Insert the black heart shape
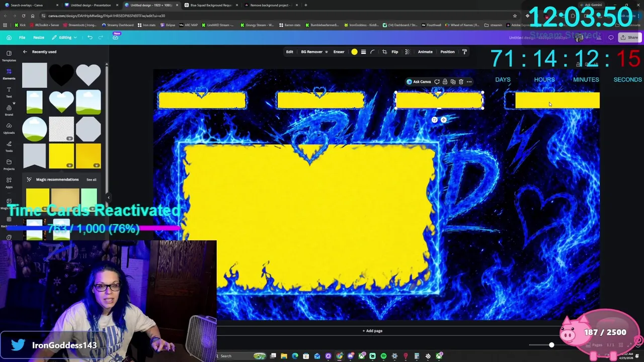This screenshot has width=644, height=362. click(61, 75)
